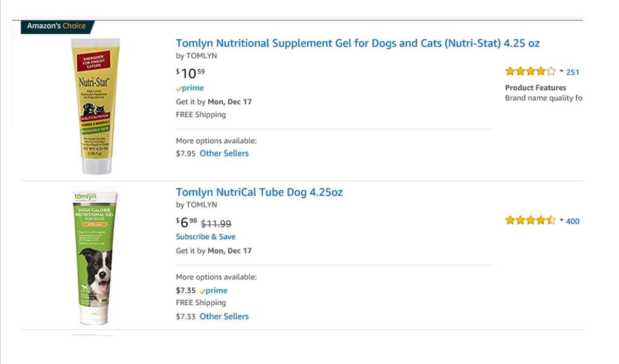
Task: Click the 4.5-star rating for NutriCal
Action: click(x=530, y=221)
